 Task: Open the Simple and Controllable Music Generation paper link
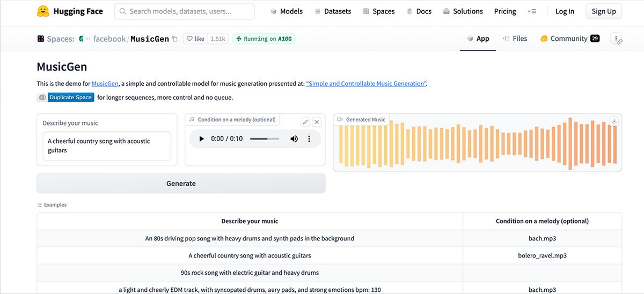coord(367,84)
